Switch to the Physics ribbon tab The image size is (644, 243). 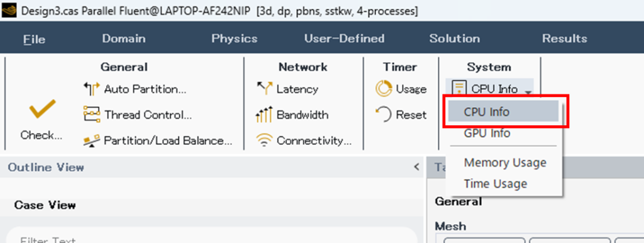[x=234, y=38]
